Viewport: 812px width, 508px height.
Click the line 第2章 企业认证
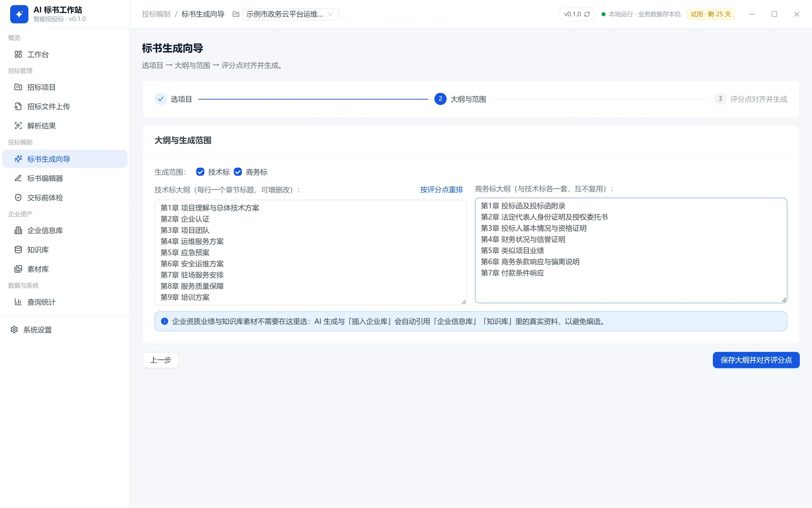tap(185, 219)
